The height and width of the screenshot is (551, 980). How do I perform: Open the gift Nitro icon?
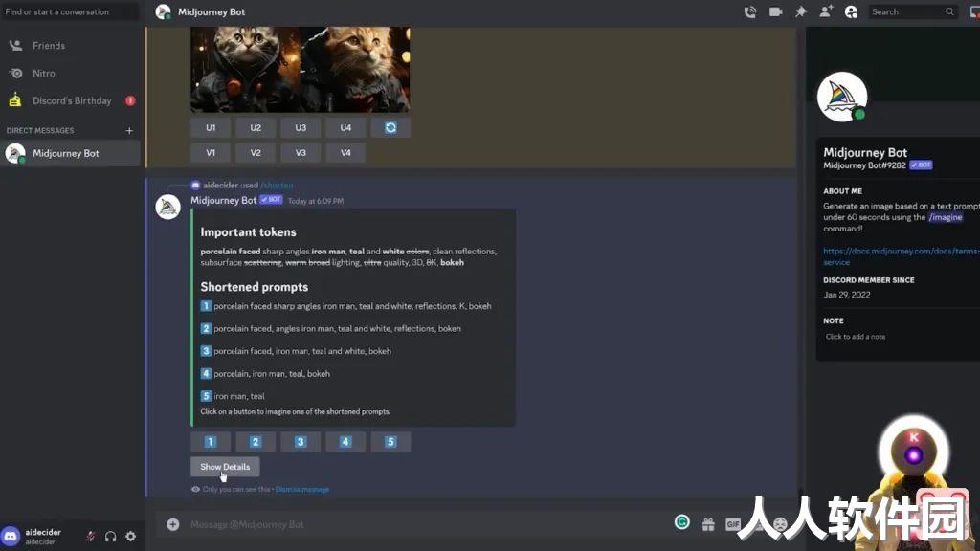click(708, 525)
